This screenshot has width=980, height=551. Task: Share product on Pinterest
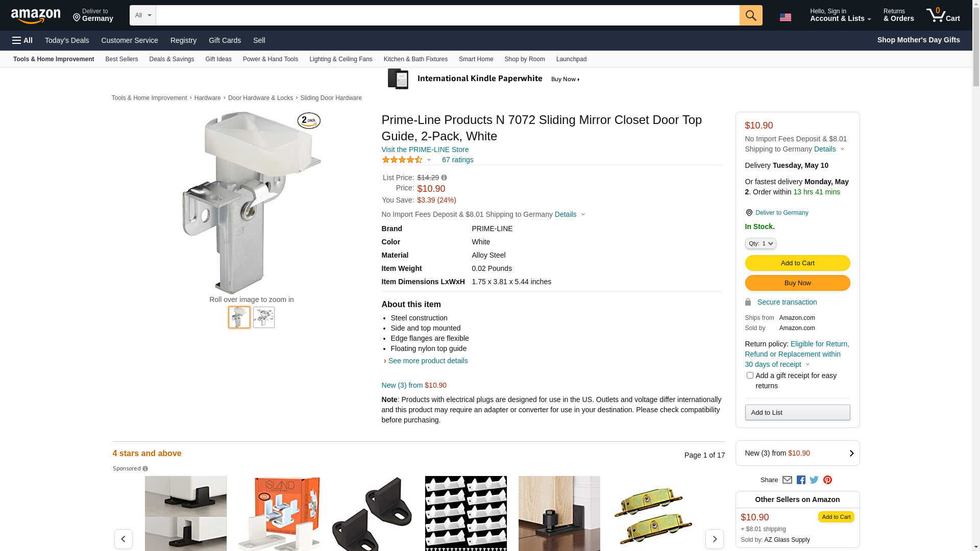(x=827, y=480)
